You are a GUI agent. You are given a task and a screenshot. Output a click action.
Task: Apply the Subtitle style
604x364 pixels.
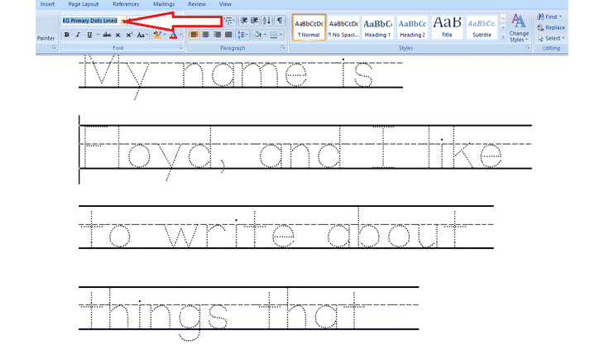[482, 27]
